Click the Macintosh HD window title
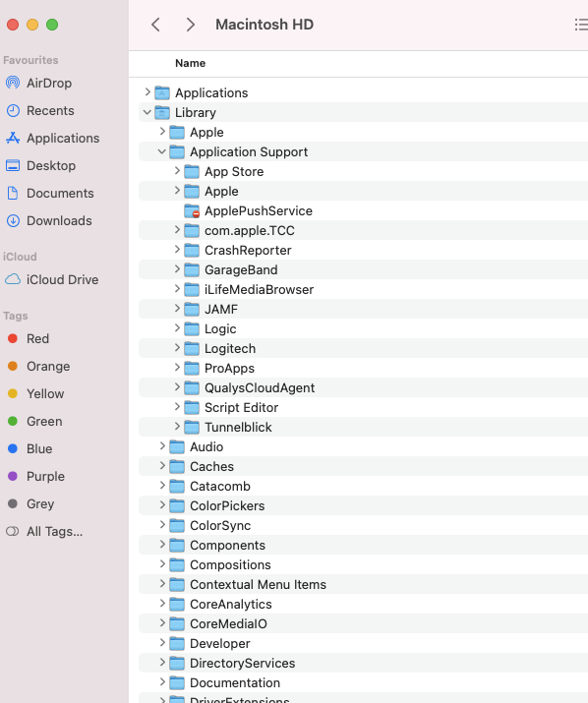The width and height of the screenshot is (588, 703). [x=265, y=25]
